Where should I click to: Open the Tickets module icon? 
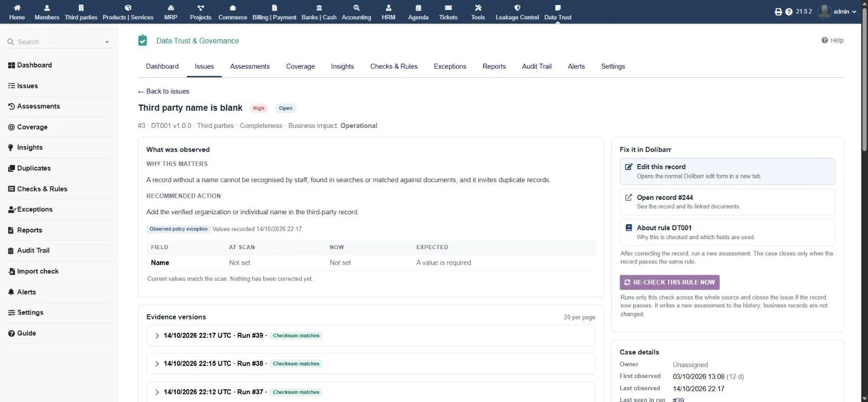pos(448,8)
